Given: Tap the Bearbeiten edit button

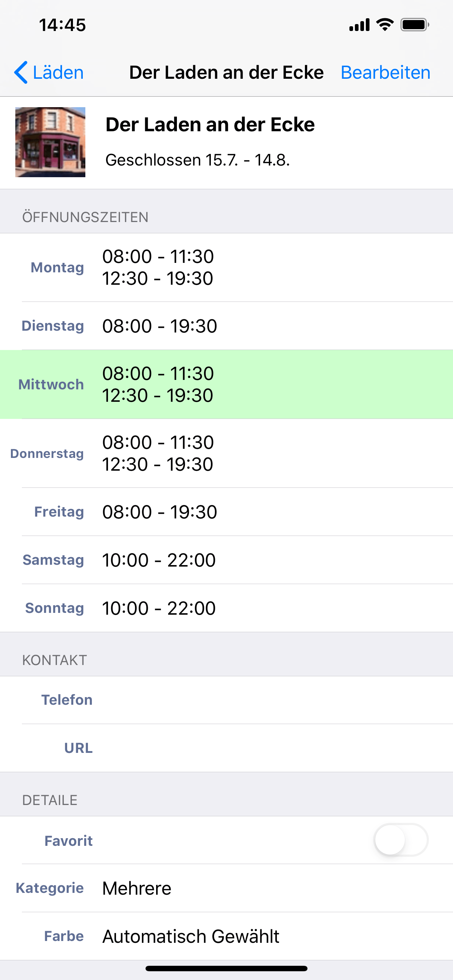Looking at the screenshot, I should [385, 72].
